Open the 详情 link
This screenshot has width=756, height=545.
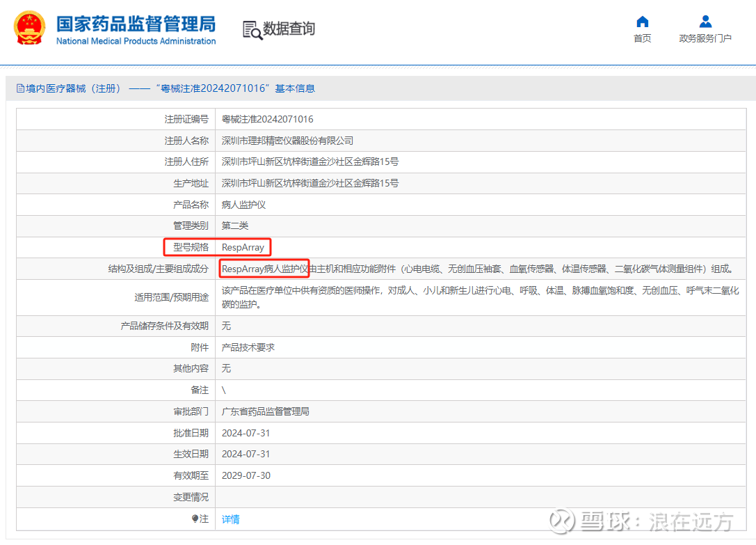pyautogui.click(x=230, y=519)
